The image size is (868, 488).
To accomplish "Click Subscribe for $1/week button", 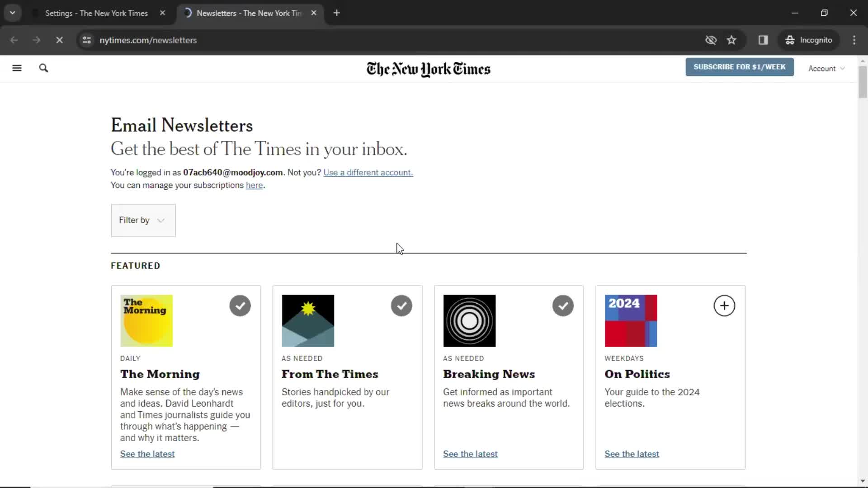I will point(739,67).
